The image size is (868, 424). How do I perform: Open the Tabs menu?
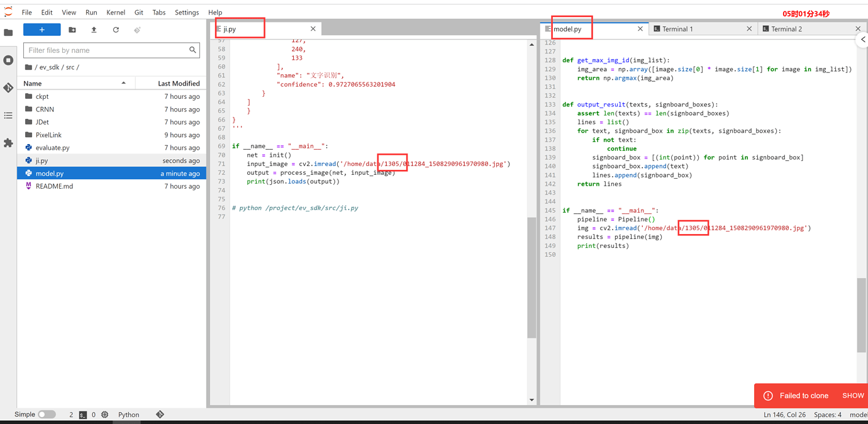click(x=159, y=13)
